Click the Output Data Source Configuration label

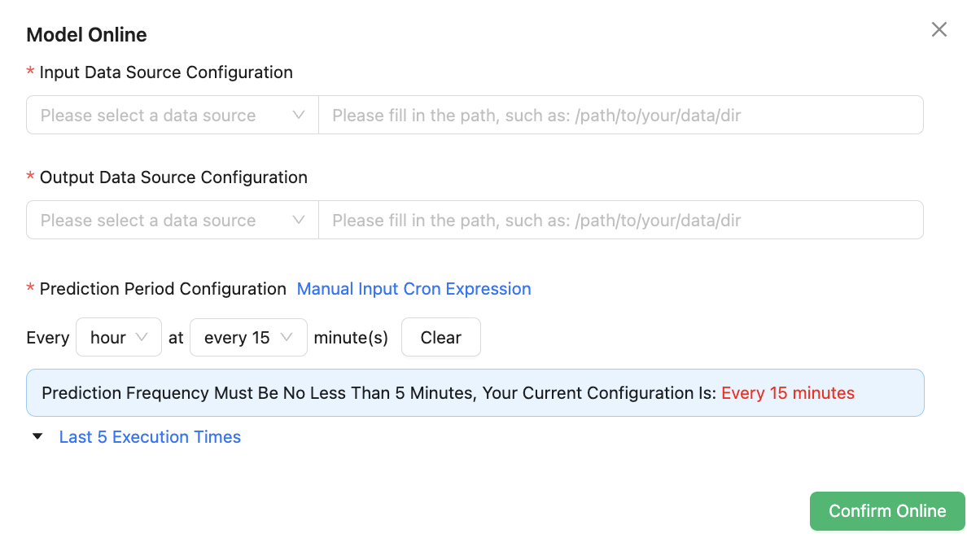(173, 177)
